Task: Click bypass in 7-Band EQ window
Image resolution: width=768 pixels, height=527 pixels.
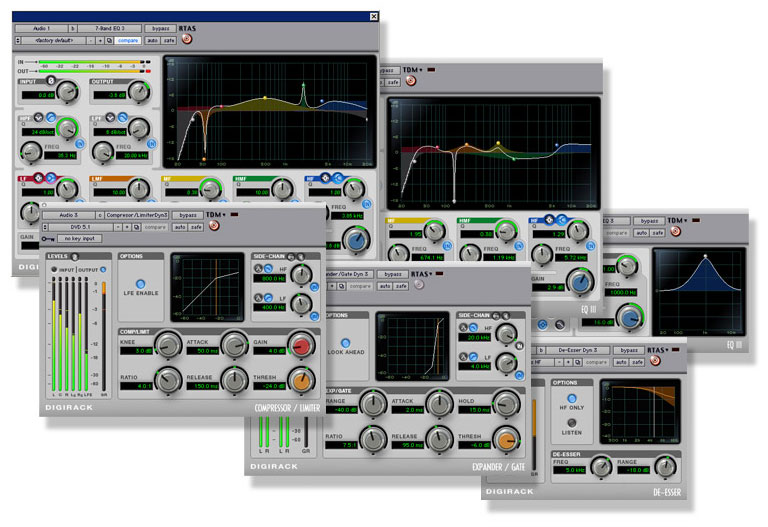Action: (x=160, y=28)
